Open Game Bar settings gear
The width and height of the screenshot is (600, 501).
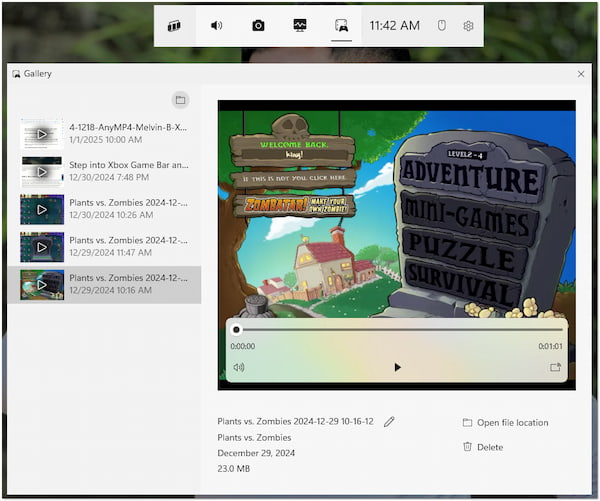point(468,26)
